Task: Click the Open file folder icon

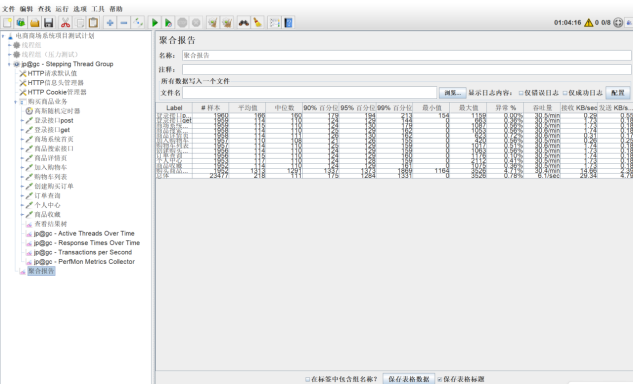Action: 35,23
